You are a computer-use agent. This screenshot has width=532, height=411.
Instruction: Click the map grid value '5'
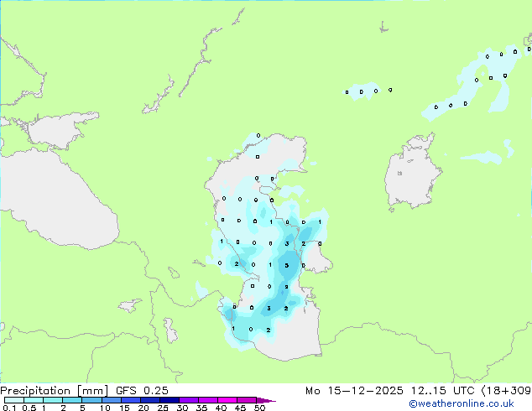[x=287, y=266]
